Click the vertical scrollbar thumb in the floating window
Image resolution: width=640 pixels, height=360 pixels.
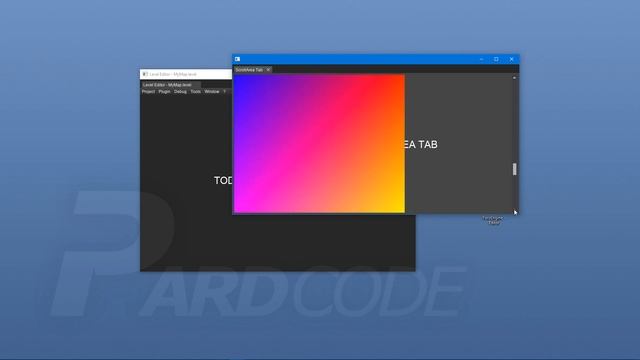[x=514, y=169]
